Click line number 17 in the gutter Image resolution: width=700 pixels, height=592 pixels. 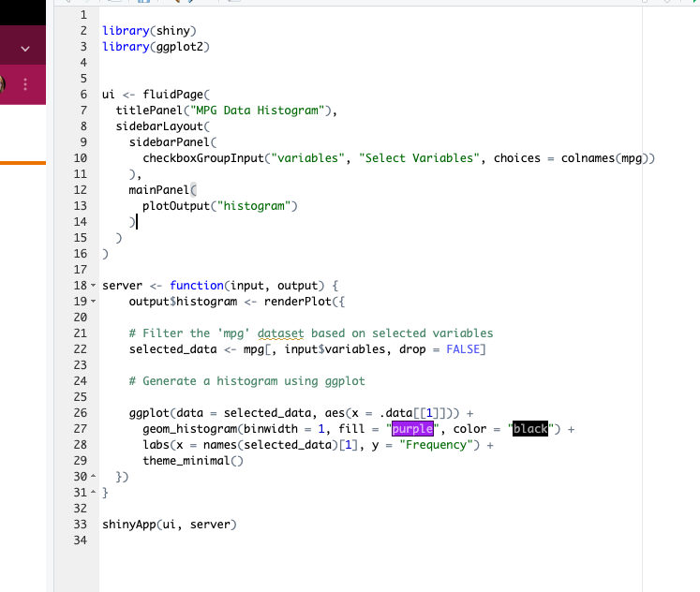pyautogui.click(x=81, y=270)
